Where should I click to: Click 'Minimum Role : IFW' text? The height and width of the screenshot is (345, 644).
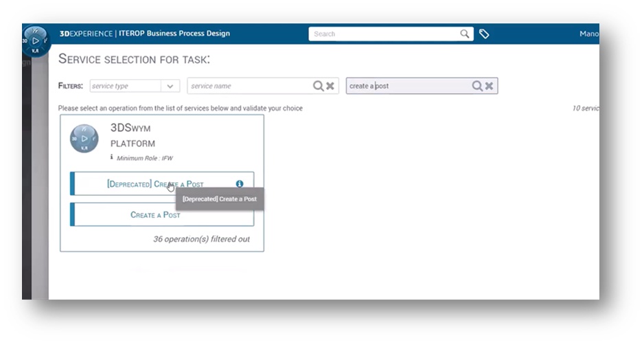click(145, 158)
